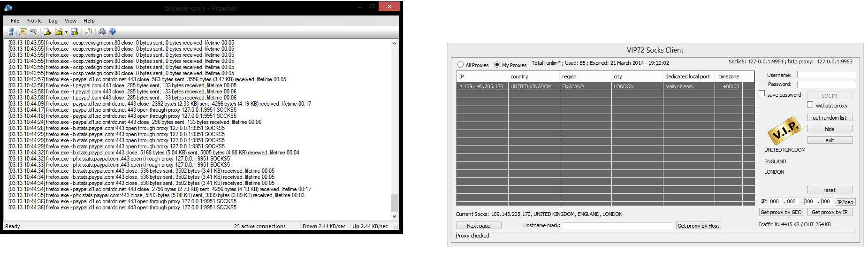Viewport: 868px width, 253px height.
Task: Click Get proxy by Host button
Action: pyautogui.click(x=698, y=225)
